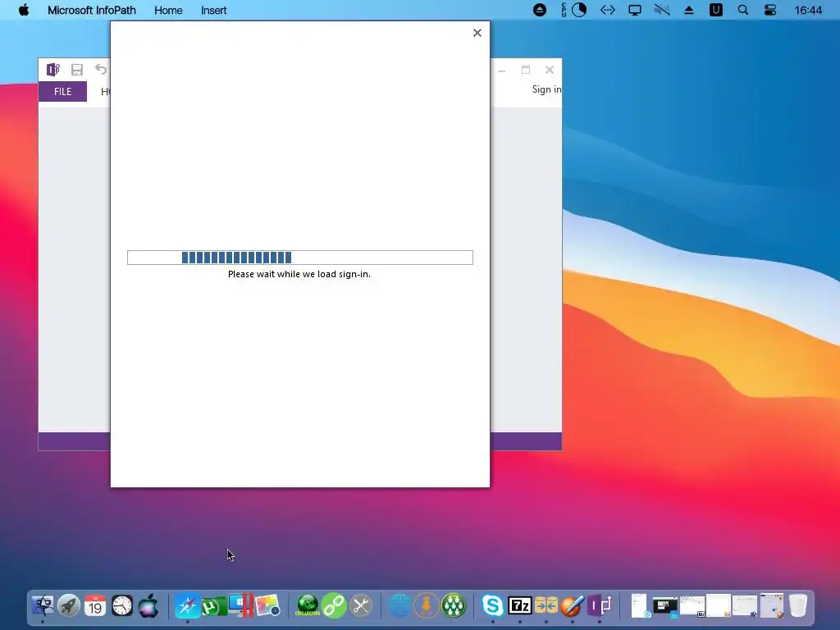
Task: Open the green chain link app in dock
Action: pos(334,606)
